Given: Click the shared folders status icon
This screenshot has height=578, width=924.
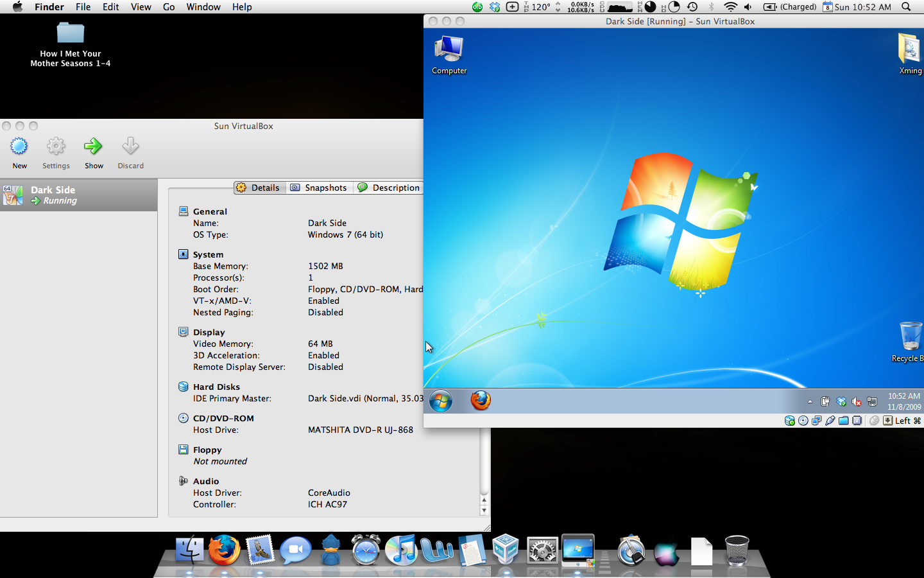Looking at the screenshot, I should point(844,421).
